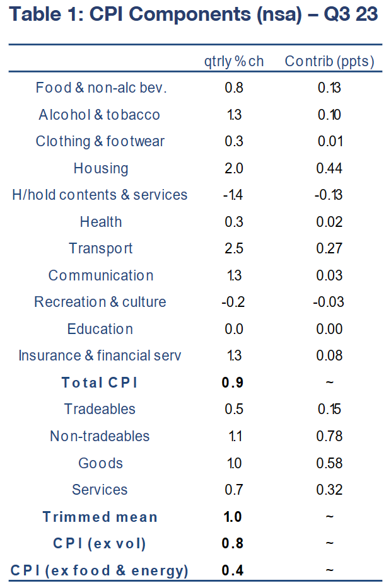391x588 pixels.
Task: Select the Non-tradeables contribution value 0.78
Action: pos(329,436)
